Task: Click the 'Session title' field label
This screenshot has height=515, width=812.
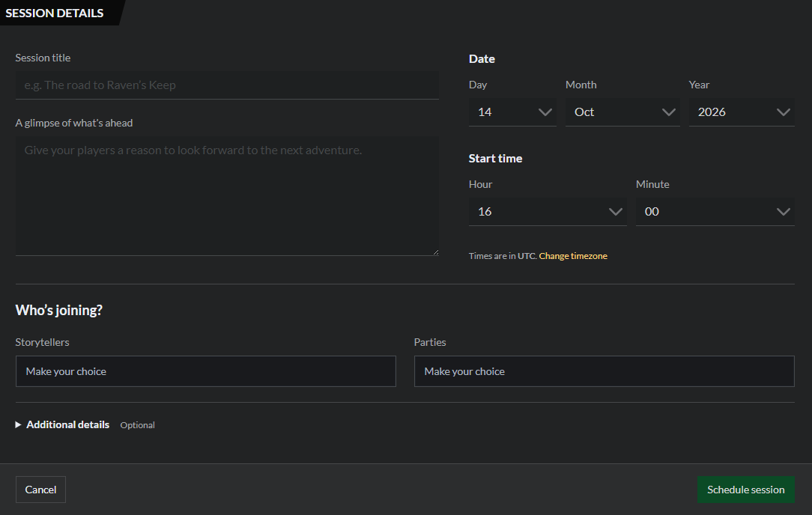Action: tap(43, 58)
